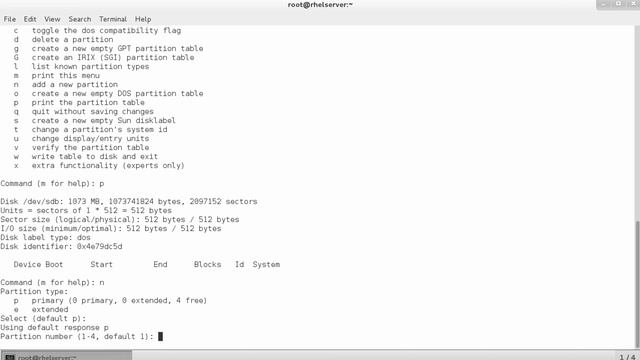Click the window title root@rhelserver:~
Screen dimensions: 640x360
pyautogui.click(x=320, y=5)
